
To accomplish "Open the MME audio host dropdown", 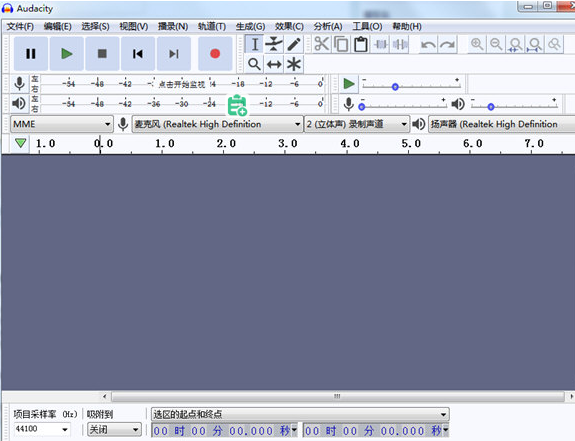I will 62,124.
